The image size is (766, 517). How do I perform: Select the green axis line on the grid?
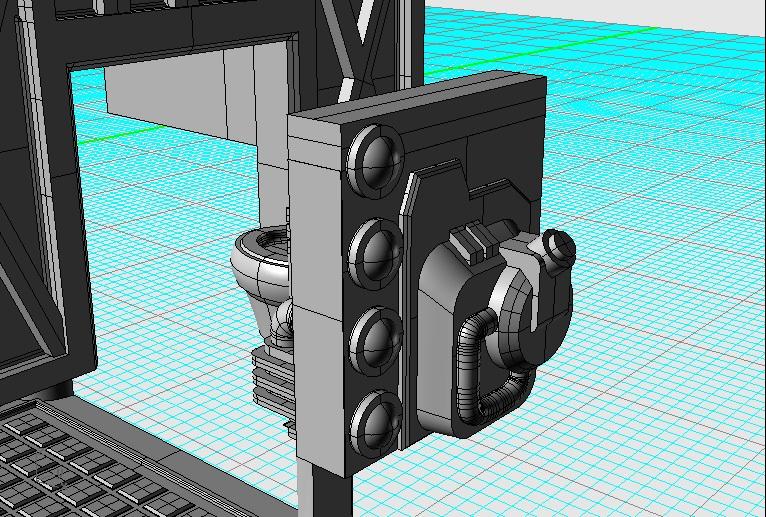[542, 52]
